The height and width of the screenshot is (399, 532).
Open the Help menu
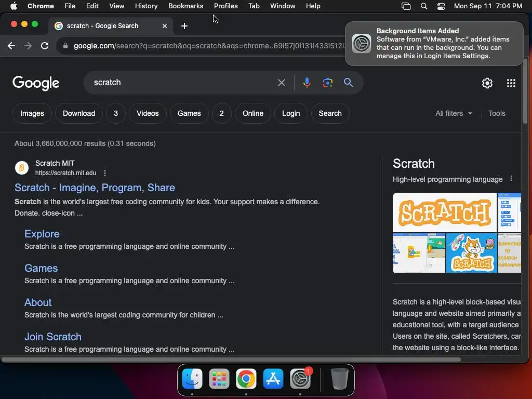[x=313, y=6]
